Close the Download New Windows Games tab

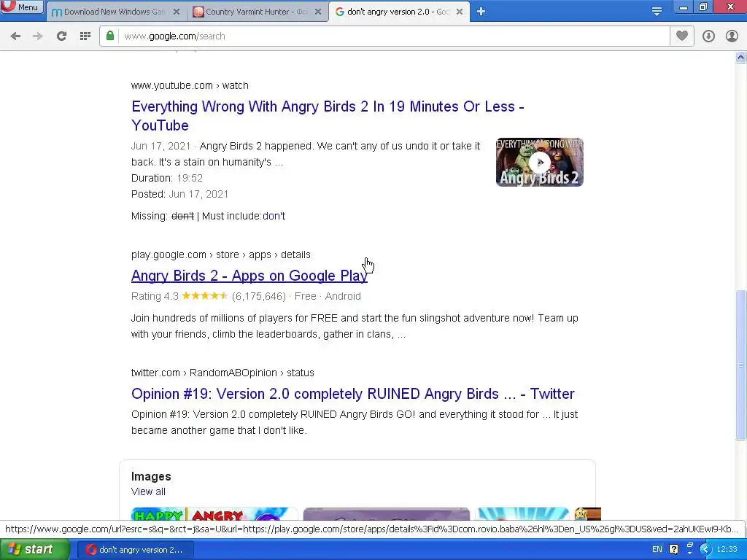[177, 12]
